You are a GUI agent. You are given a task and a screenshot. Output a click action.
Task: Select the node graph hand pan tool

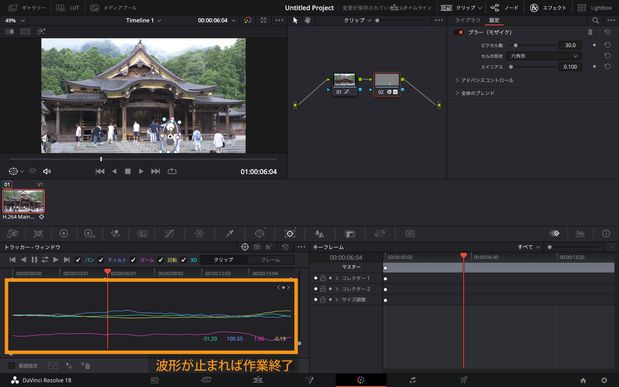308,20
